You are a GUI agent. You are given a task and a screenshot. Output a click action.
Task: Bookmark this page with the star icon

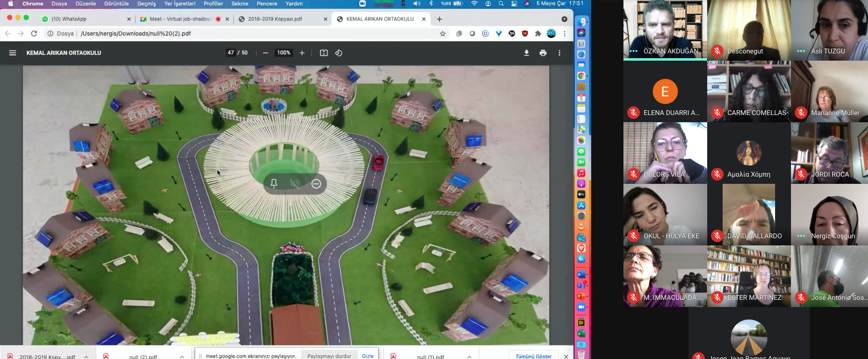pos(442,34)
